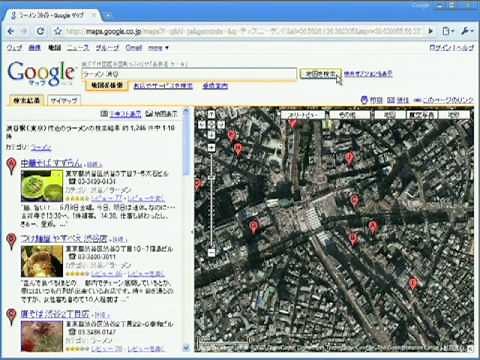Pan the map up with the arrow
Screen dimensions: 480x360
[x=211, y=114]
